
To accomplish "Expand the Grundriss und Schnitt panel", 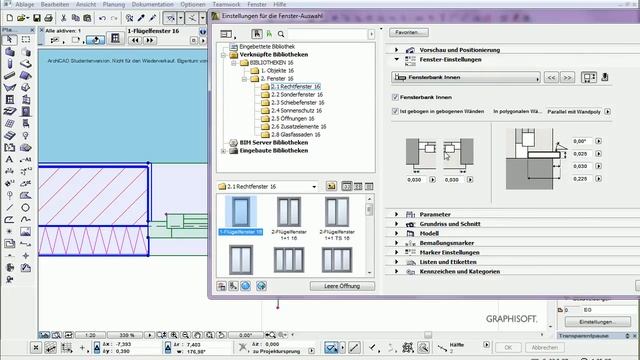I will [396, 224].
